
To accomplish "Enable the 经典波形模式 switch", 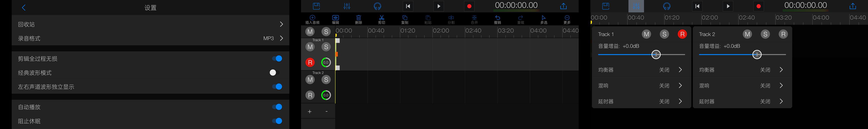I will (x=274, y=73).
